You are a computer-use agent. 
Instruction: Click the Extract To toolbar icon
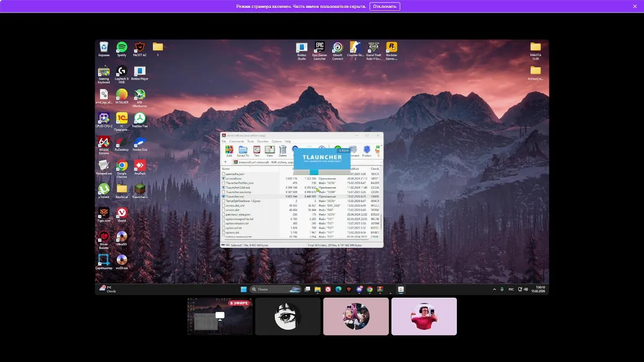(243, 151)
